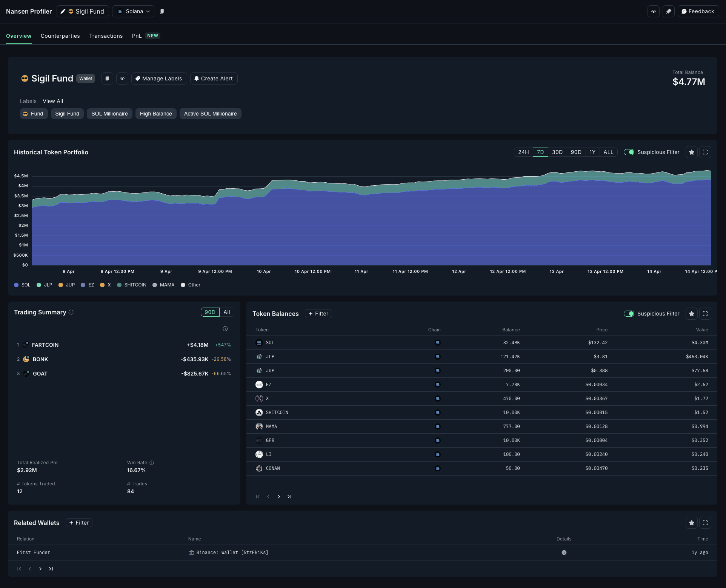This screenshot has width=726, height=588.
Task: Click the pencil edit icon beside Sigil Fund
Action: pos(63,11)
